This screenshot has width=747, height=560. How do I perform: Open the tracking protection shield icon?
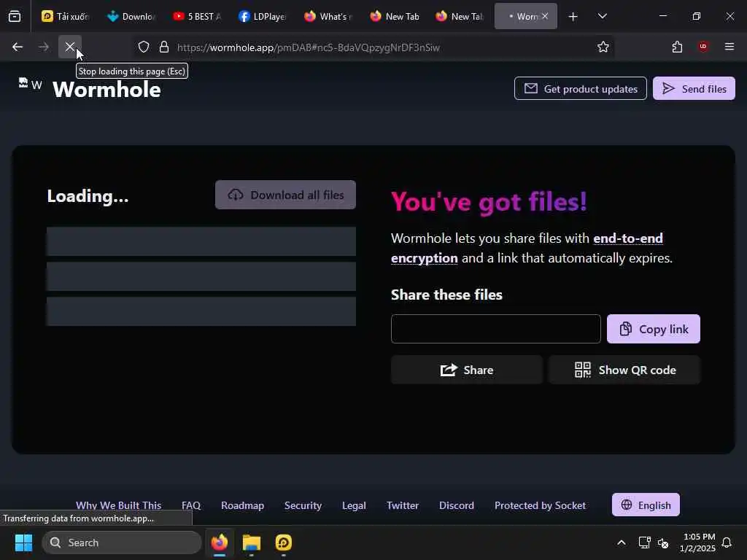pos(144,47)
